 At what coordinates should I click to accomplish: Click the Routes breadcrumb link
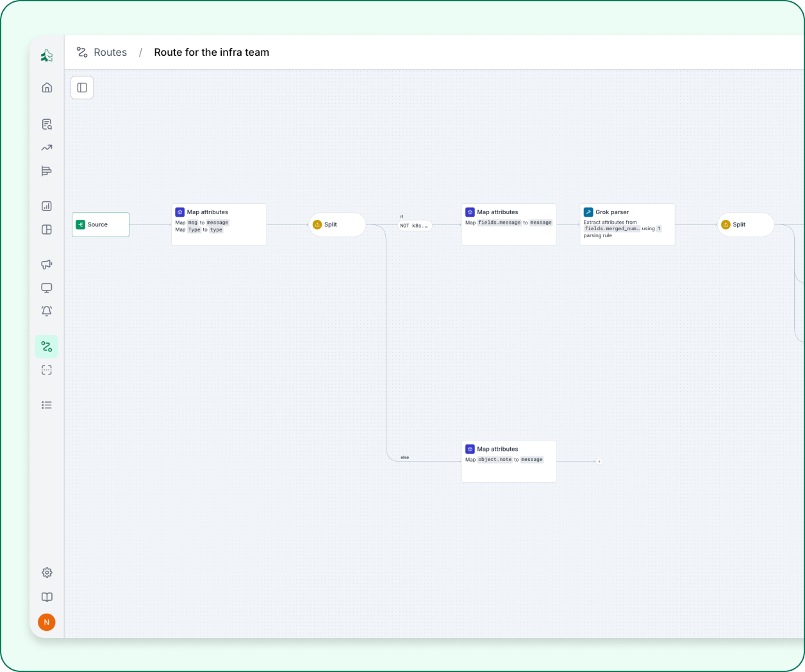(x=110, y=53)
